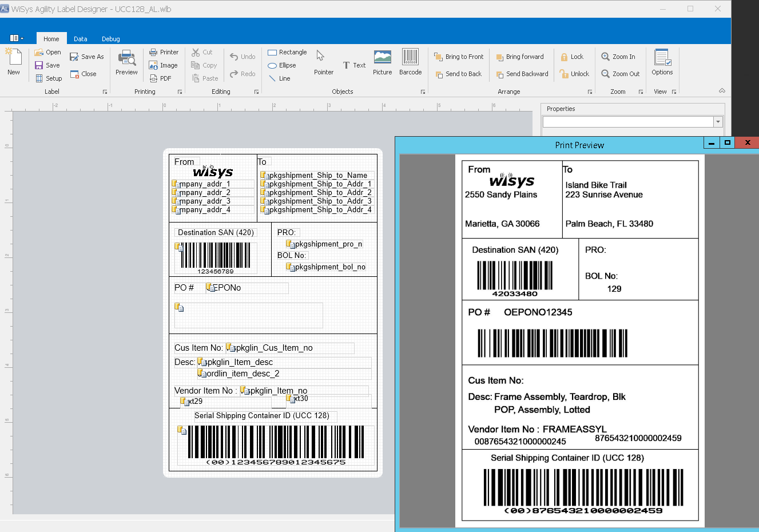Open the application file menu dropdown
This screenshot has width=759, height=532.
[x=17, y=38]
